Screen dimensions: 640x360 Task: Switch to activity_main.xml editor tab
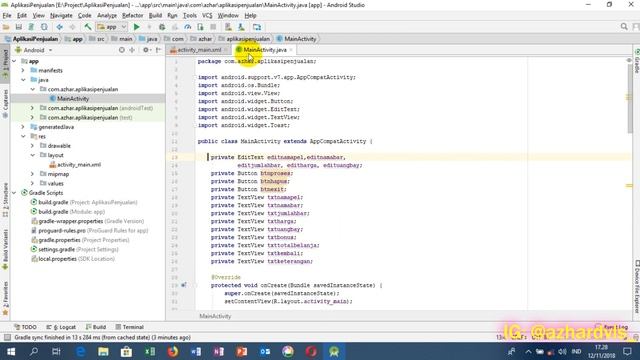pyautogui.click(x=199, y=50)
